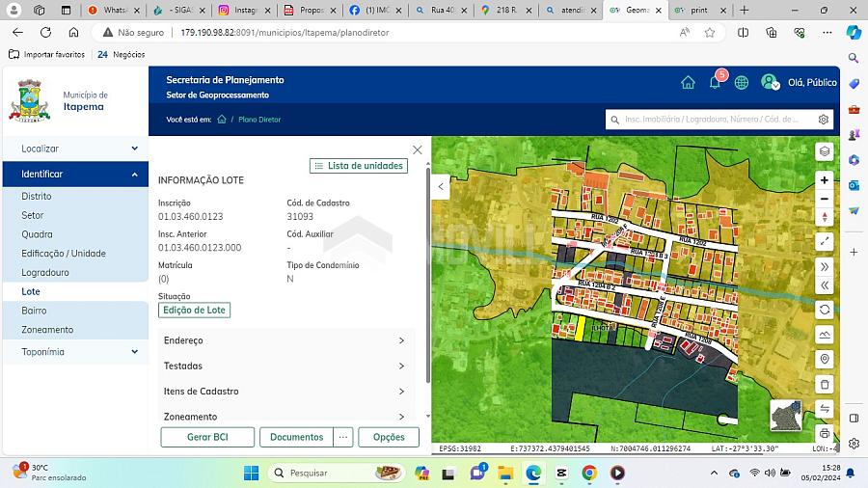Expand the Toponímia sidebar group

pyautogui.click(x=75, y=352)
